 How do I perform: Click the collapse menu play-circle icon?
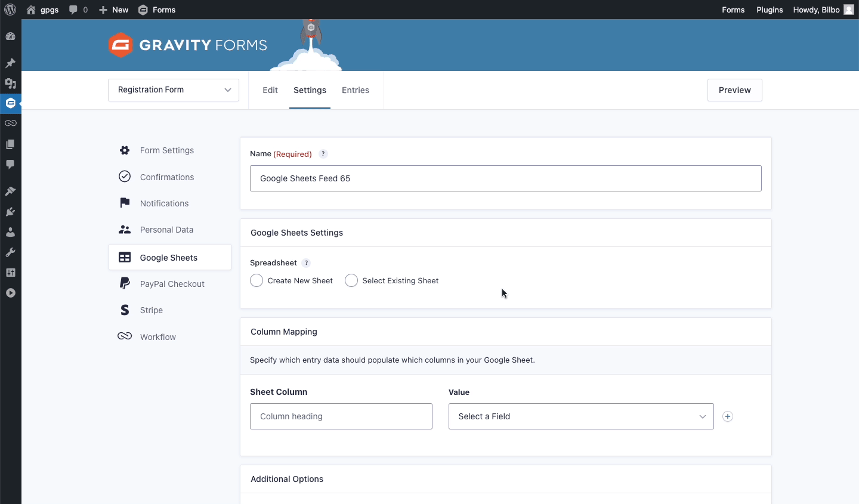pos(10,293)
